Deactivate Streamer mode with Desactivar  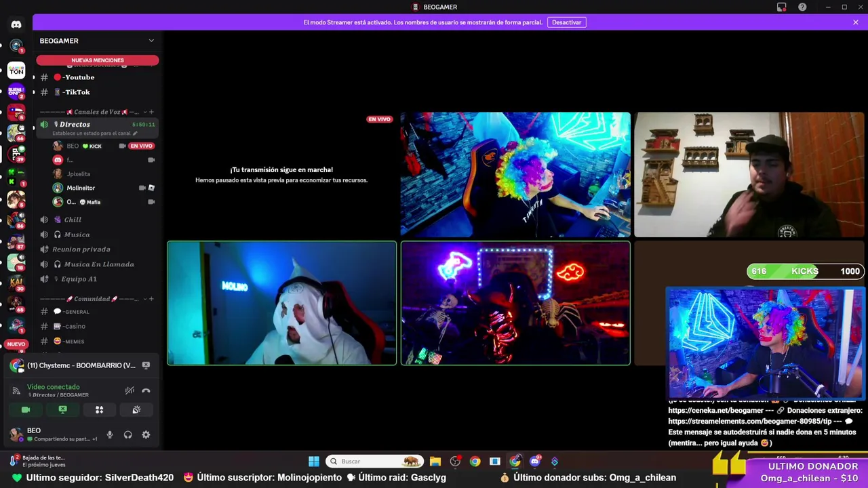click(x=566, y=22)
